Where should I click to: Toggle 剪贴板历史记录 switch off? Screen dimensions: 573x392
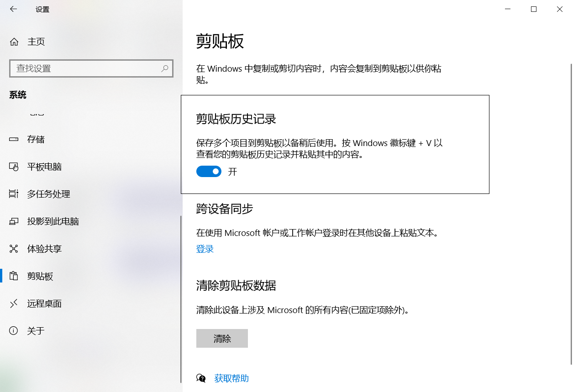point(209,171)
